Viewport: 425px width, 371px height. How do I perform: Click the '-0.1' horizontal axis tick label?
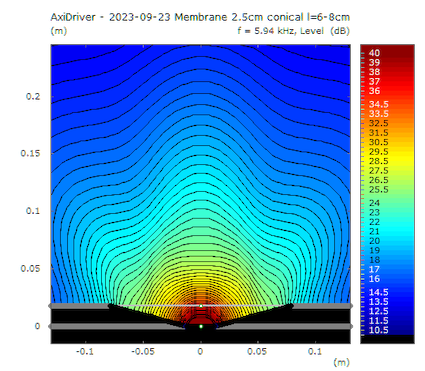coord(85,352)
